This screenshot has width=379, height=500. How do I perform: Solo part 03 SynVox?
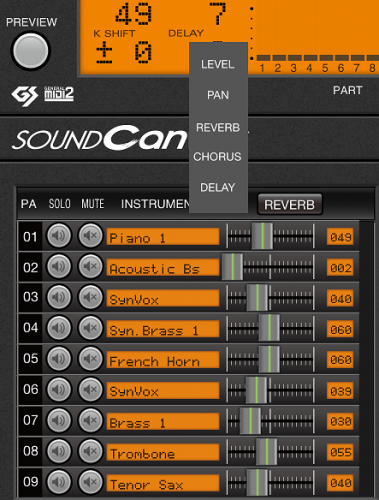coord(59,297)
